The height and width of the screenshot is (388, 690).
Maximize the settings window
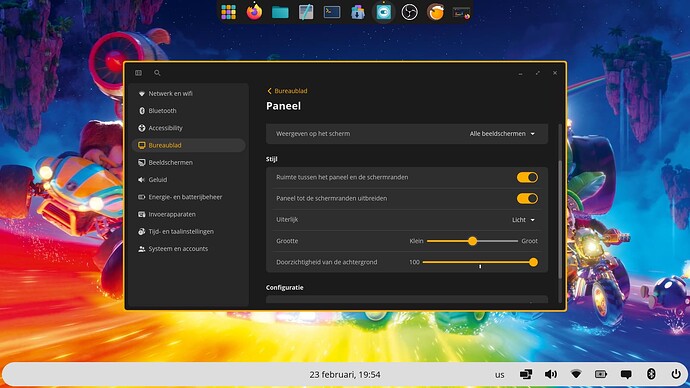pyautogui.click(x=538, y=73)
